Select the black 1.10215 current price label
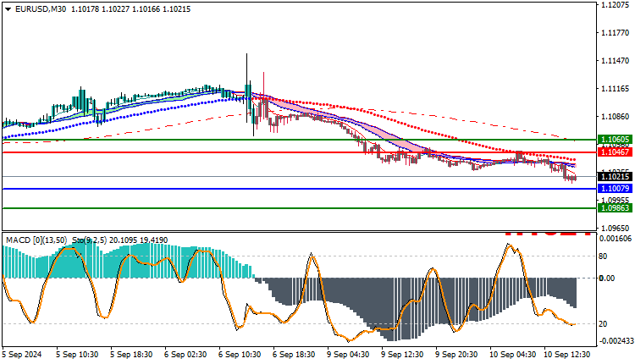This screenshot has width=635, height=364. pyautogui.click(x=616, y=177)
